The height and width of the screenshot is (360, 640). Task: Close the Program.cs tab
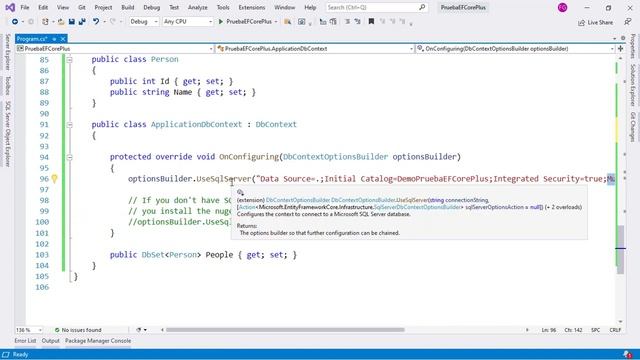pyautogui.click(x=63, y=39)
